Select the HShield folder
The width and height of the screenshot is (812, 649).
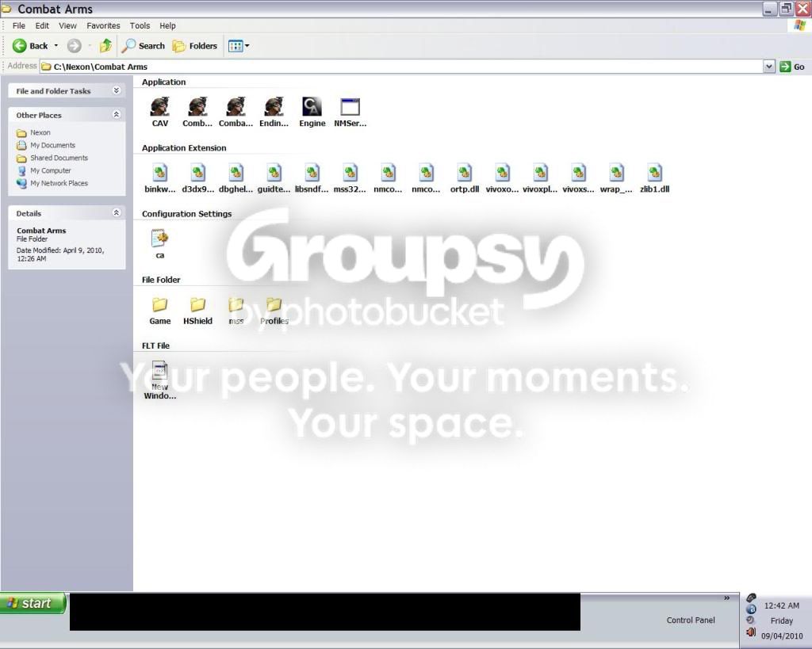pos(197,310)
